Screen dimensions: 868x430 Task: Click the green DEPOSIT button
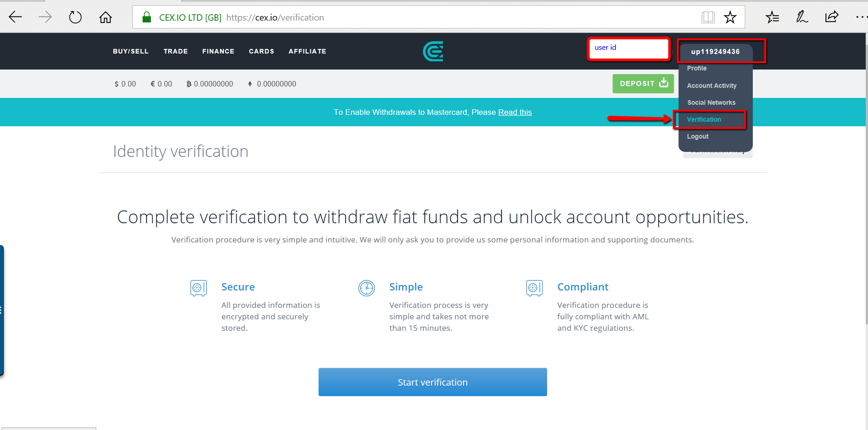pos(643,84)
